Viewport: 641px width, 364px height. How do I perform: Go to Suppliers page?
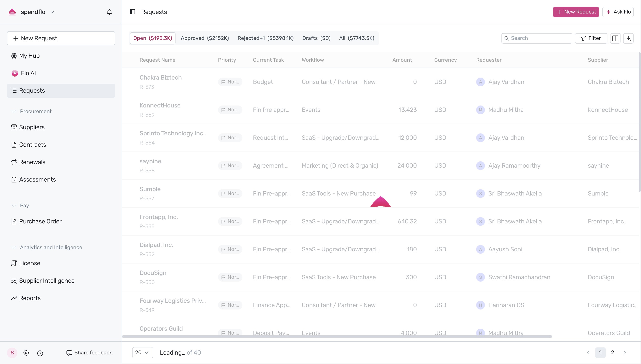[x=61, y=127]
